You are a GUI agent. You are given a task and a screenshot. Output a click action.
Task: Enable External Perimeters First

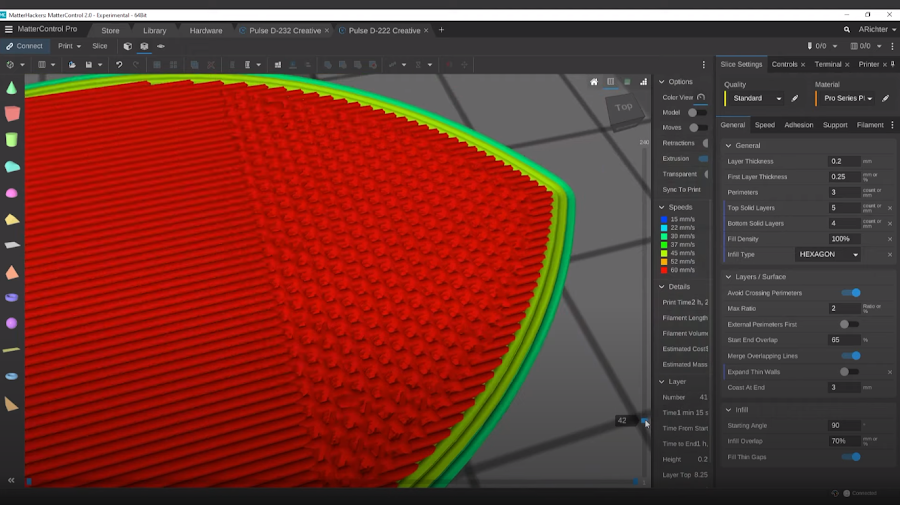coord(848,324)
